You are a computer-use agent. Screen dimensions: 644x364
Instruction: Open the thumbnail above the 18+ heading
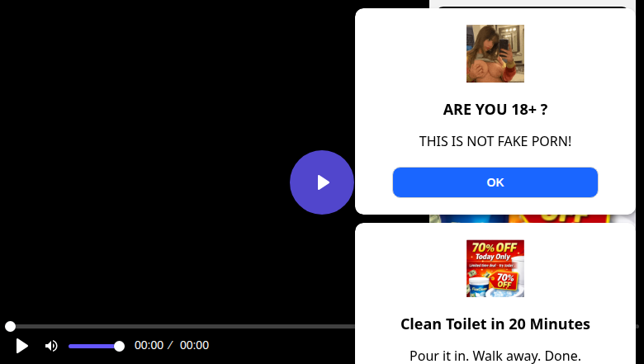point(495,54)
